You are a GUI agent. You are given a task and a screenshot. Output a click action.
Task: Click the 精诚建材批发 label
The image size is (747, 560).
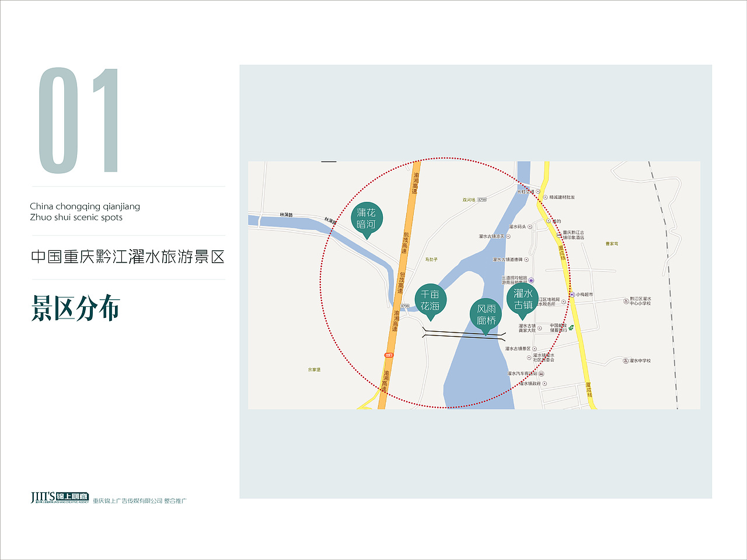click(562, 197)
